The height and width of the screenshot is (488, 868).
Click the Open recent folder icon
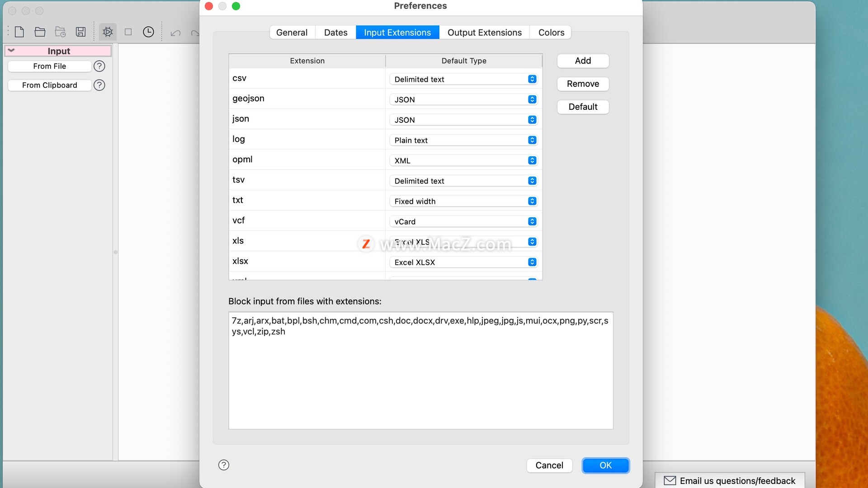[60, 32]
